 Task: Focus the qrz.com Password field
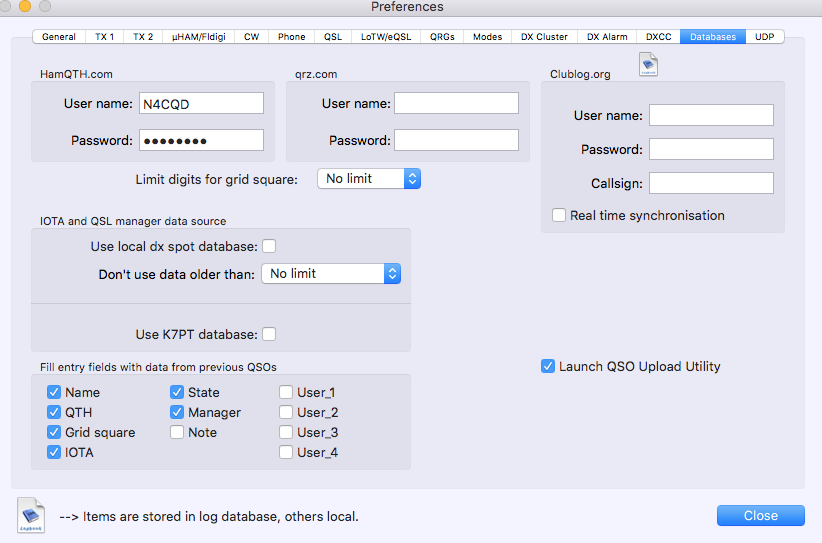pos(456,140)
